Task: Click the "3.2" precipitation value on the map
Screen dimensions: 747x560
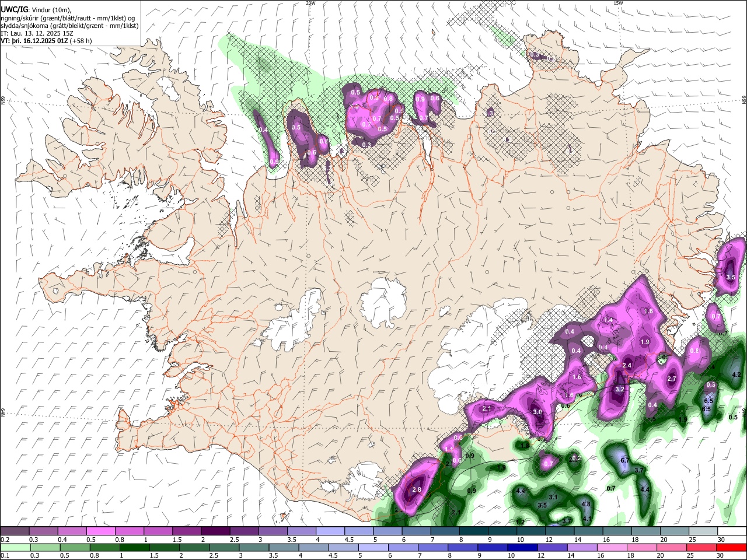Action: [620, 389]
